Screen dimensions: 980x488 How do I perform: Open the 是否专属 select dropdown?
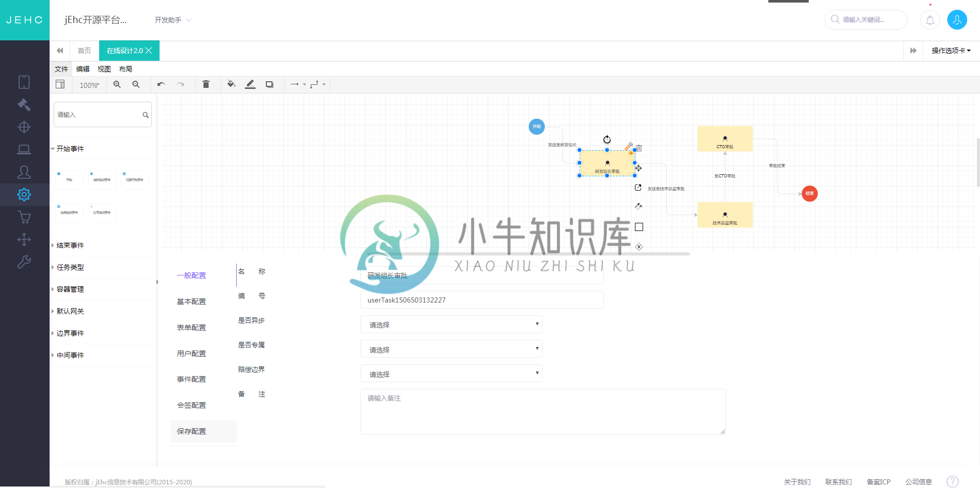point(451,349)
